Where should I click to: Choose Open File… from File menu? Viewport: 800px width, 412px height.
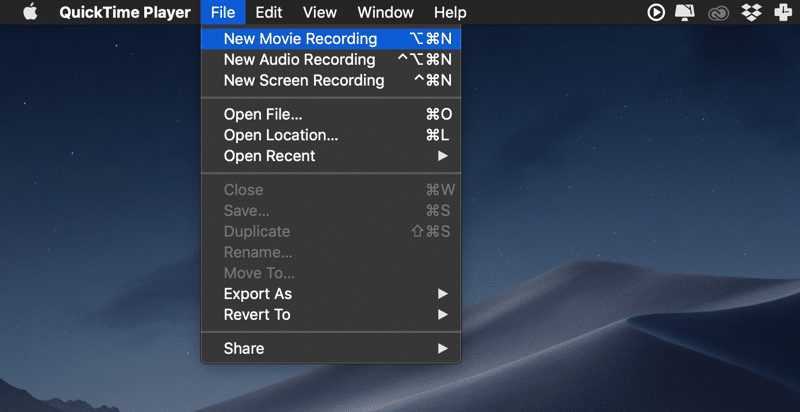click(330, 115)
